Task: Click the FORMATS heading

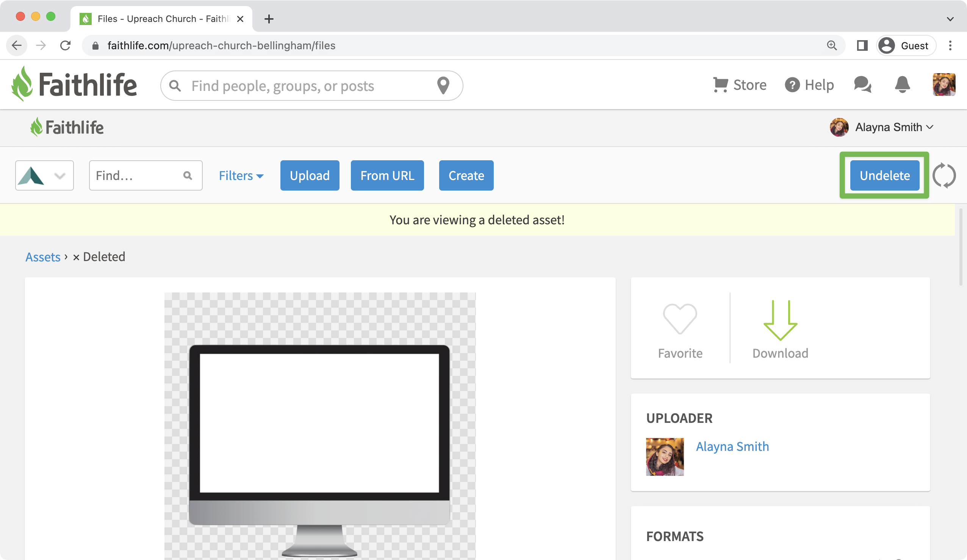Action: pos(674,536)
